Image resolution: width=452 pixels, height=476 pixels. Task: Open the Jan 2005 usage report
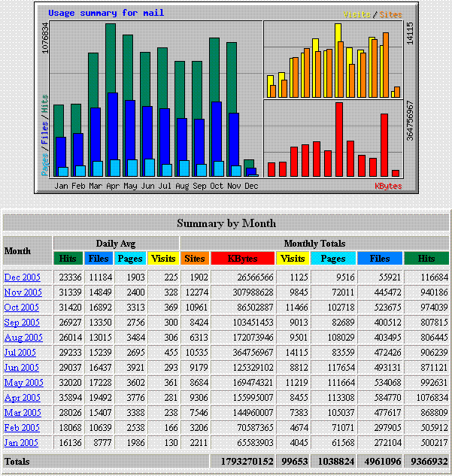[x=22, y=443]
